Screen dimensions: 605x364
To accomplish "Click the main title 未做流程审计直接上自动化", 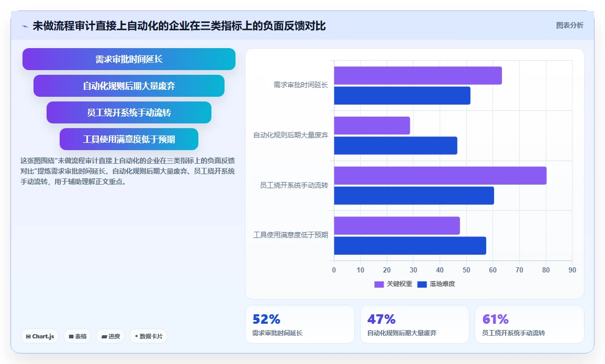I will coord(179,26).
